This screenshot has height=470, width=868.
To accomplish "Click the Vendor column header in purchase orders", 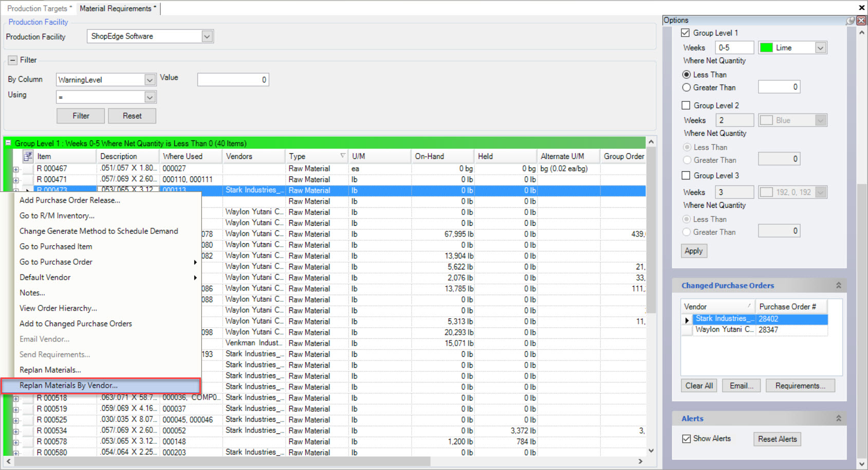I will pos(718,306).
